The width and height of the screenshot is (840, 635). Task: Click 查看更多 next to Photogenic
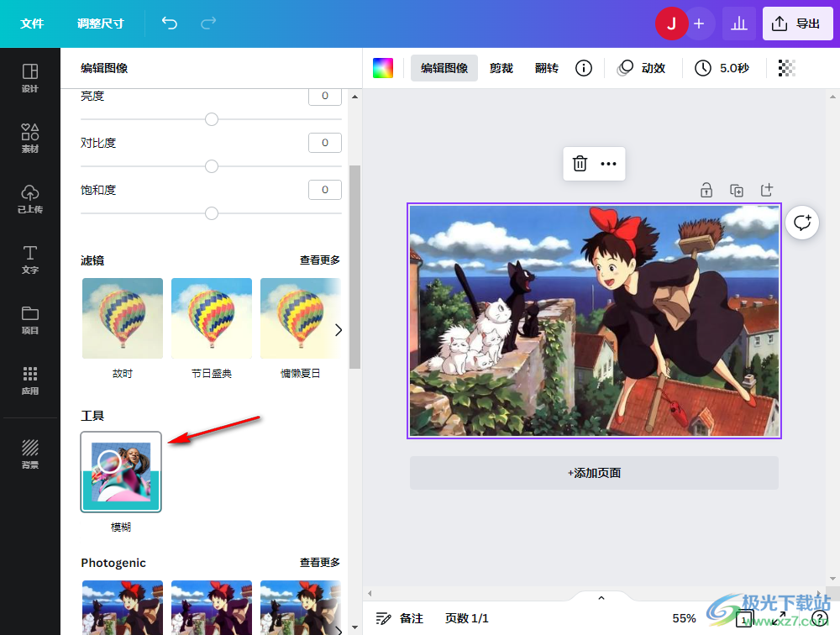point(320,563)
